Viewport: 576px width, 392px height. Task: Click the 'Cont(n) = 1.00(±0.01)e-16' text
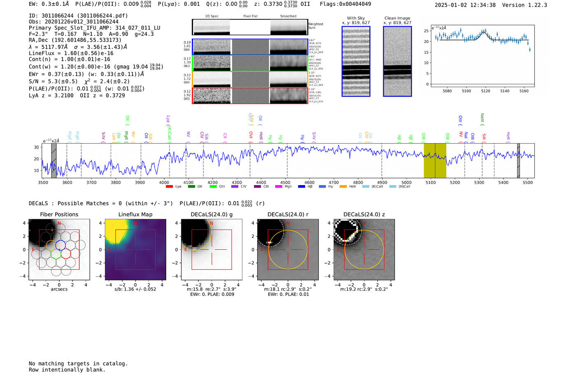[70, 59]
